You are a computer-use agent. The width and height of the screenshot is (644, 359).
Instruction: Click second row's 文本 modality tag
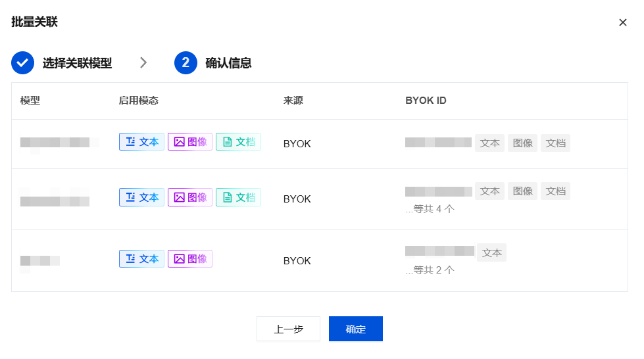pos(141,197)
